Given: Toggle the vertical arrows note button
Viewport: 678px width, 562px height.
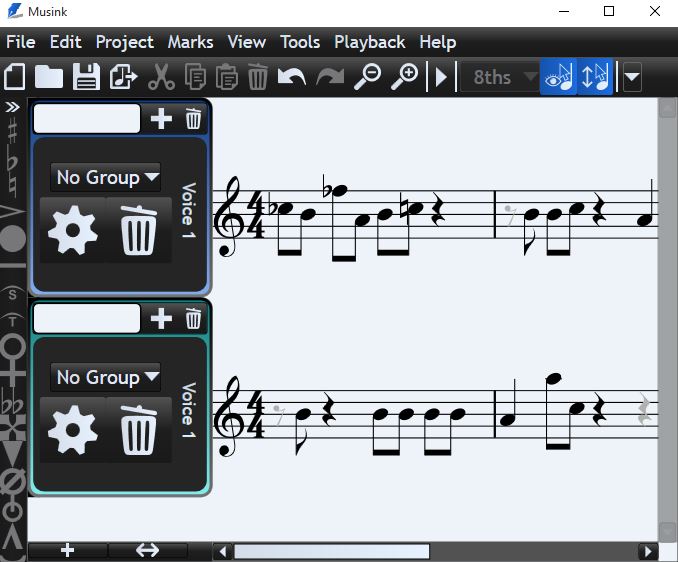Looking at the screenshot, I should 595,77.
